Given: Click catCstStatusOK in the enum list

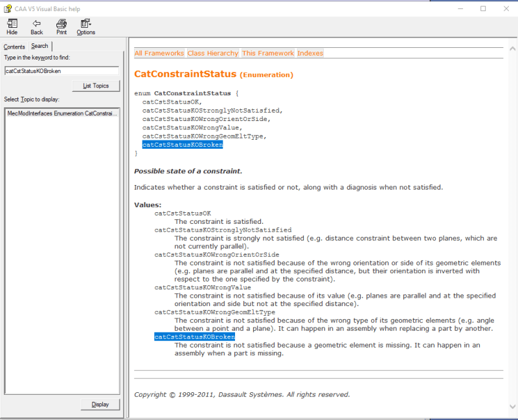Looking at the screenshot, I should click(171, 102).
